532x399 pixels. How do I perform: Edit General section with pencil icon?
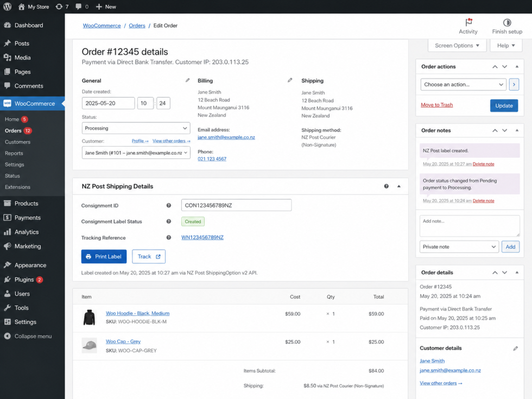187,80
